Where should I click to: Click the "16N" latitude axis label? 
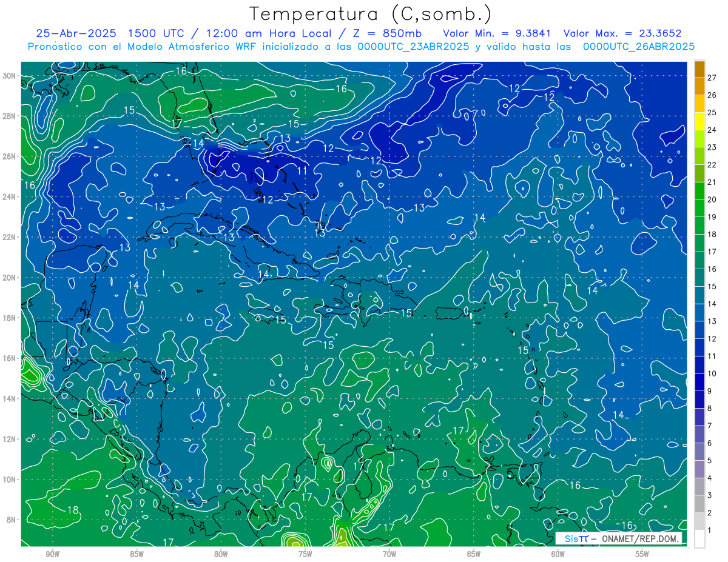(x=10, y=358)
